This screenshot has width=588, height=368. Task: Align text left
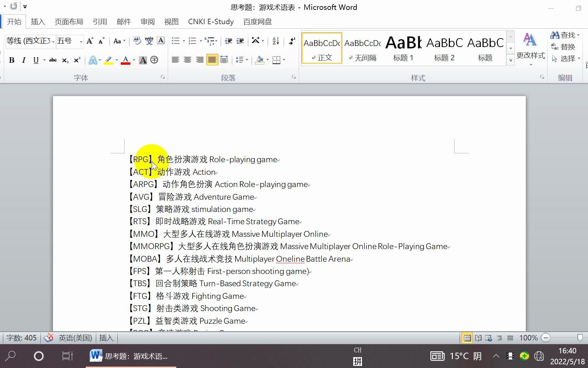pyautogui.click(x=175, y=60)
